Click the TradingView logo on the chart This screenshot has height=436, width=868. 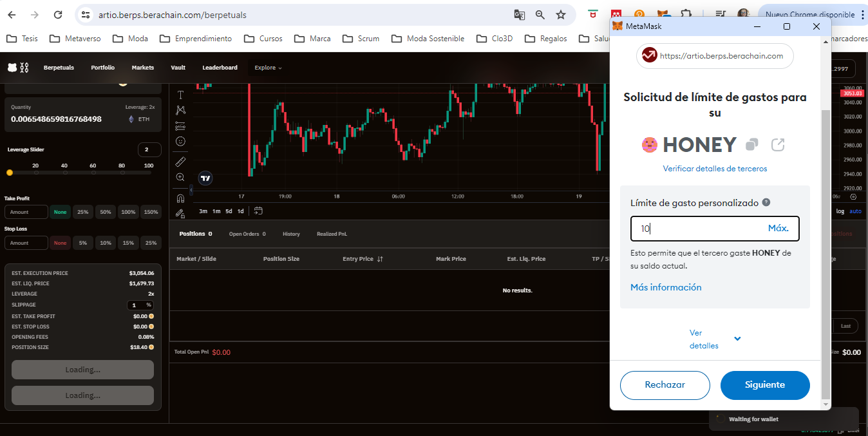pos(205,178)
